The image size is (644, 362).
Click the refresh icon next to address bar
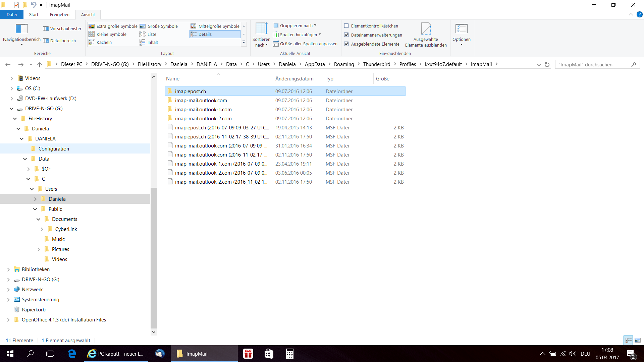pos(547,65)
